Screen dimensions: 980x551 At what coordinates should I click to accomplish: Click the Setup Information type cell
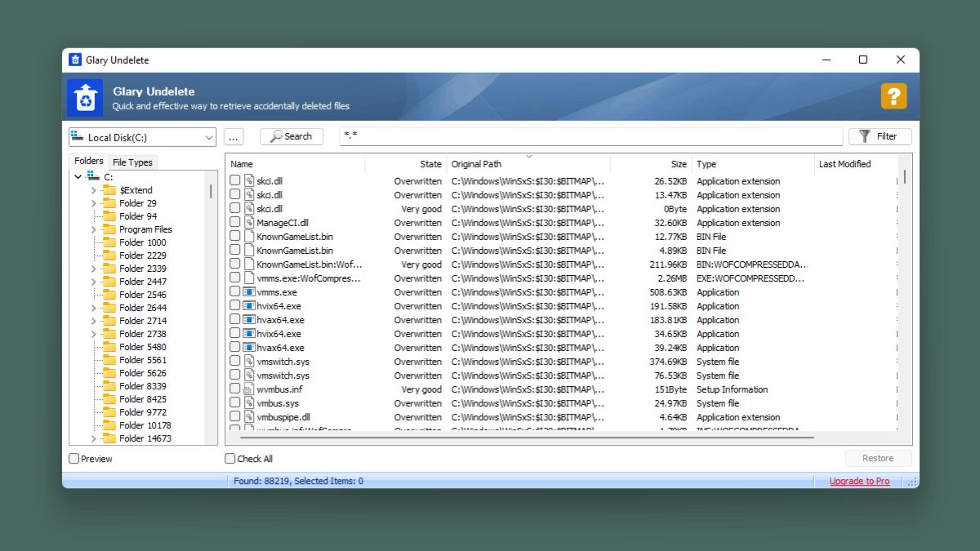coord(732,389)
